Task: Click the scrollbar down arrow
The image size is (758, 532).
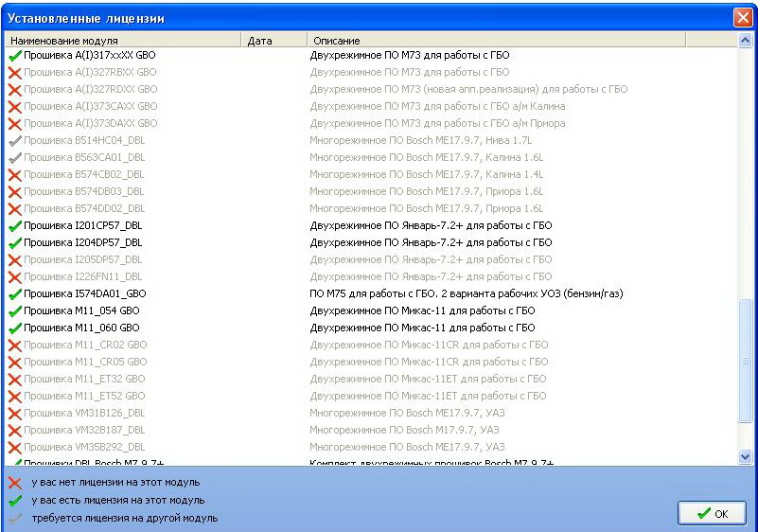Action: point(745,456)
